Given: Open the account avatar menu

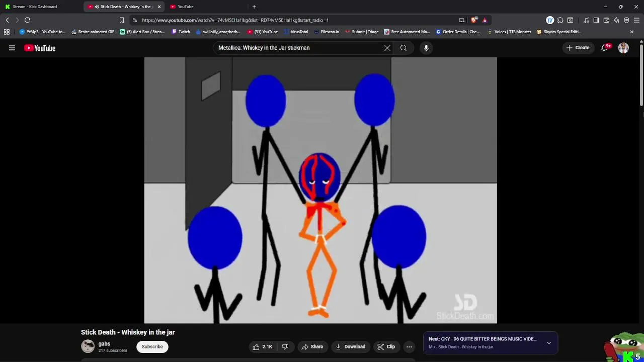Looking at the screenshot, I should 623,48.
